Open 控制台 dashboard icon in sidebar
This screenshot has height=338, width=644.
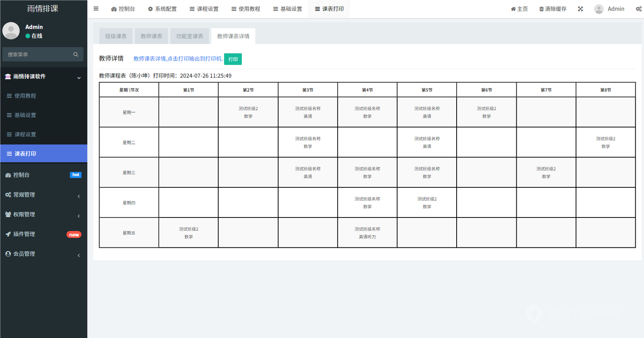[x=8, y=175]
